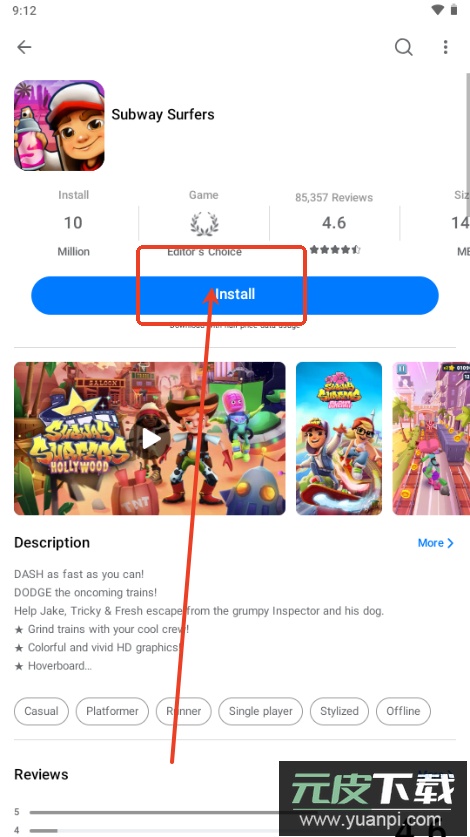Open the search magnifier icon

tap(404, 47)
